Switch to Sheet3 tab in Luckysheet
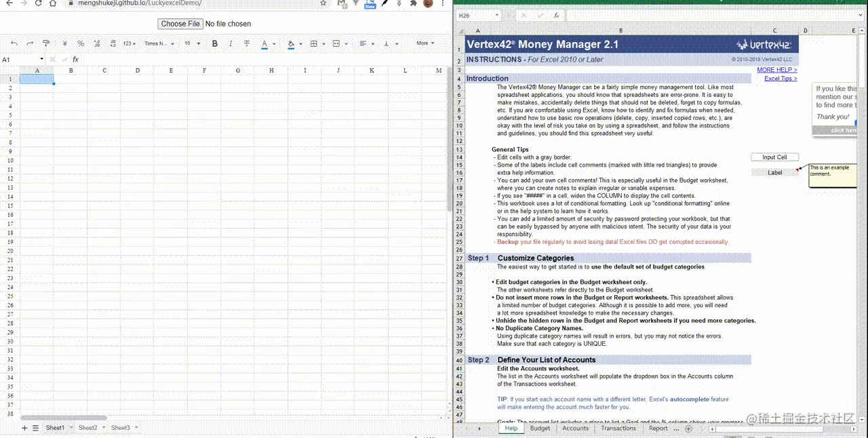Image resolution: width=868 pixels, height=438 pixels. tap(120, 428)
